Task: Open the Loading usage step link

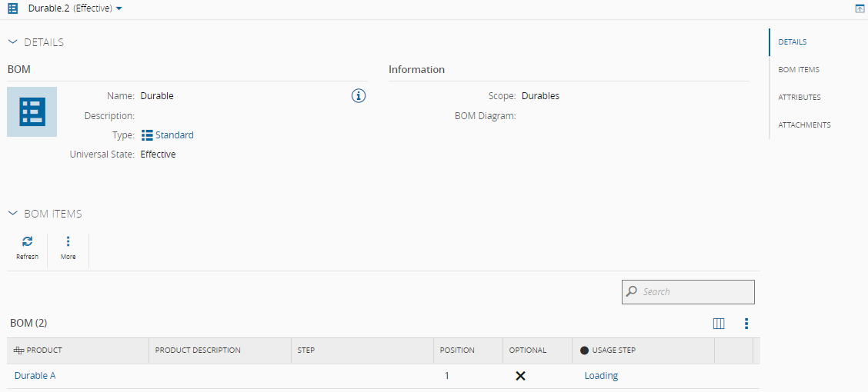Action: click(x=601, y=376)
